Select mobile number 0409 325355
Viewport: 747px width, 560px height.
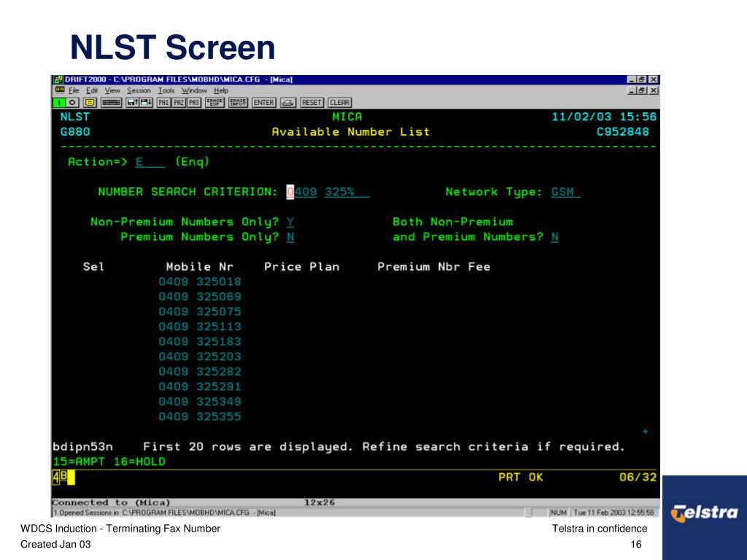(200, 416)
